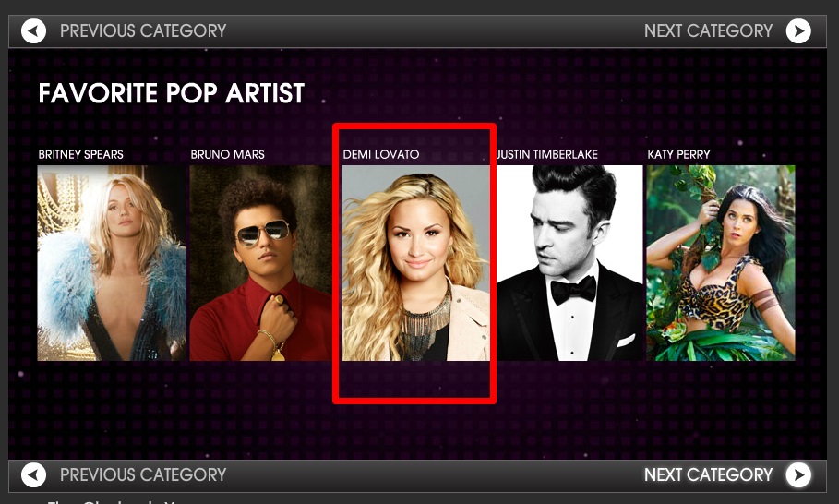This screenshot has width=839, height=504.
Task: Click the BRITNEY SPEARS name label
Action: point(81,155)
